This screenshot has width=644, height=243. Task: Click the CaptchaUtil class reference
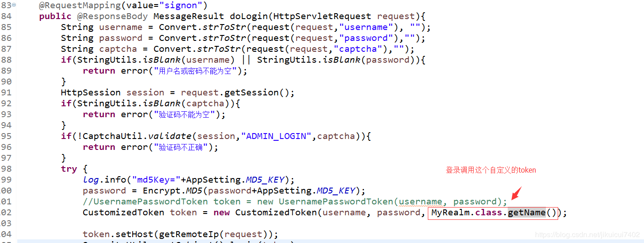click(x=107, y=136)
